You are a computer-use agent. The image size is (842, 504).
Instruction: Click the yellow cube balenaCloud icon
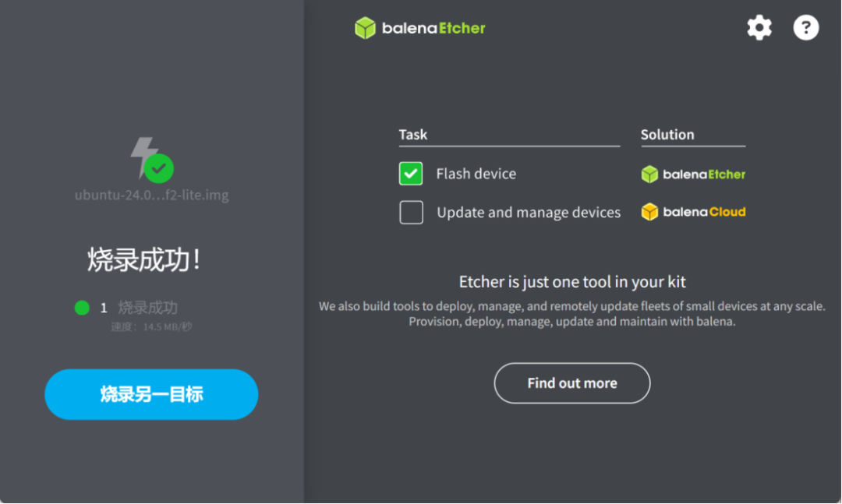pyautogui.click(x=649, y=212)
